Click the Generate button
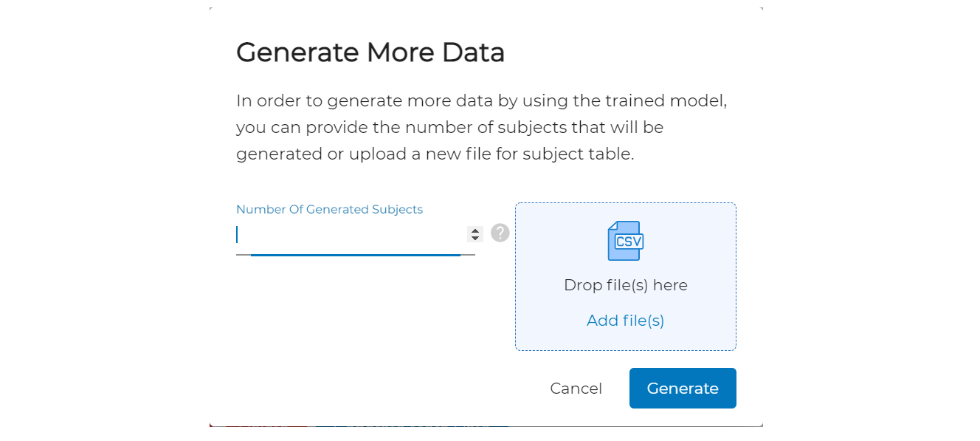 (683, 388)
